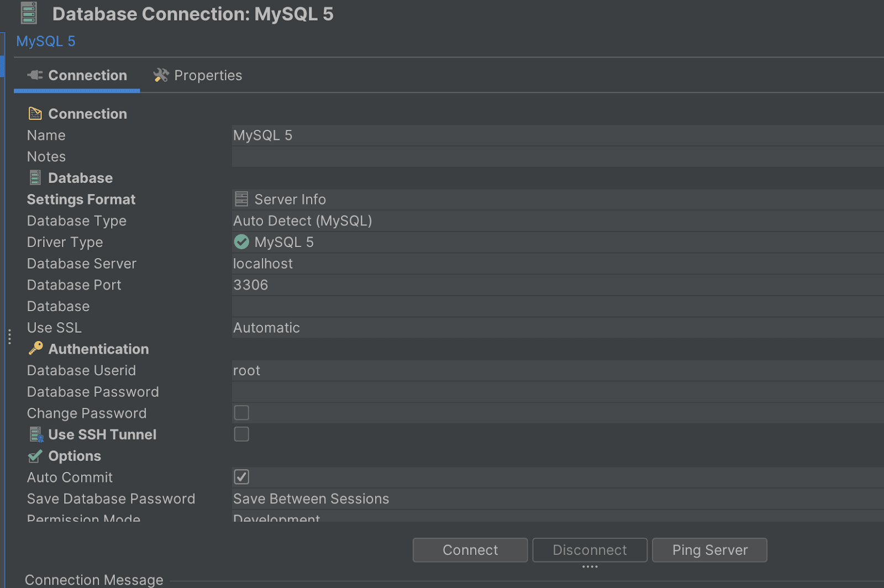Open the Save Database Password dropdown
884x588 pixels.
552,499
